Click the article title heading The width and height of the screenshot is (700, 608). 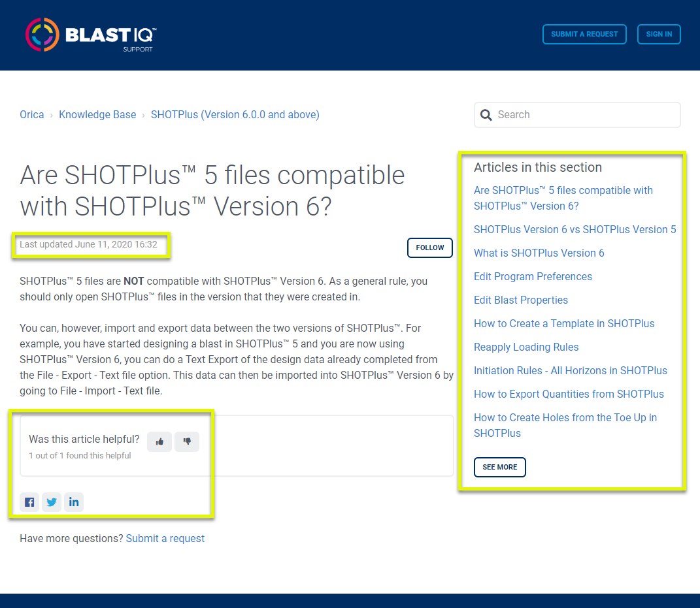pyautogui.click(x=212, y=191)
